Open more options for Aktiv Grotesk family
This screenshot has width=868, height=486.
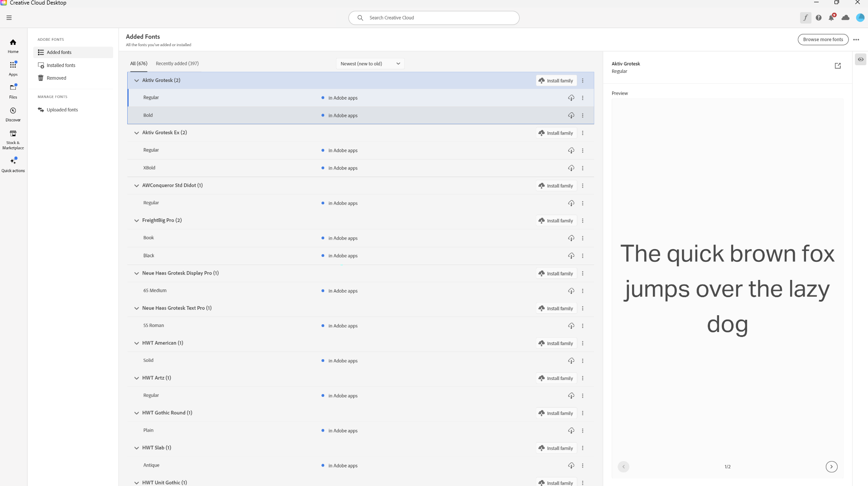coord(583,81)
